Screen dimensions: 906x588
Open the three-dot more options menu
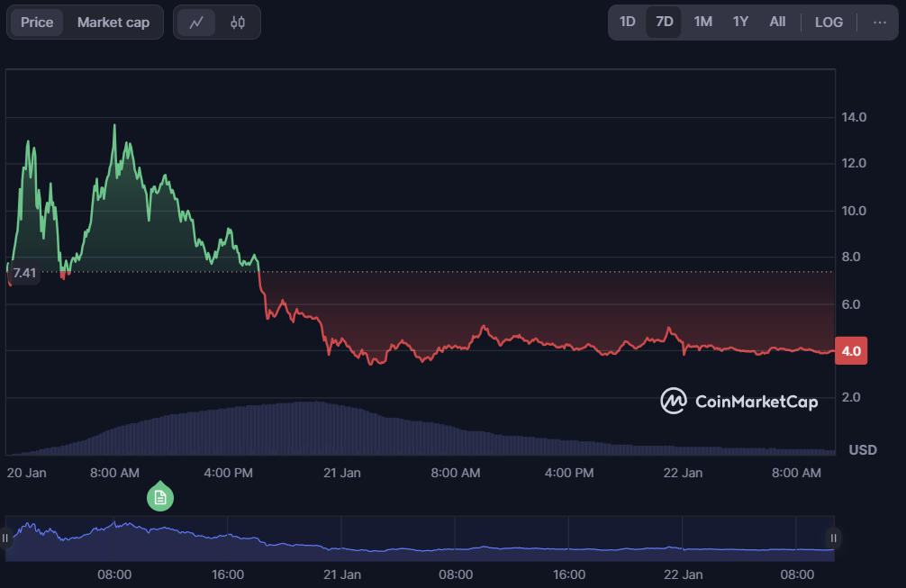click(880, 23)
